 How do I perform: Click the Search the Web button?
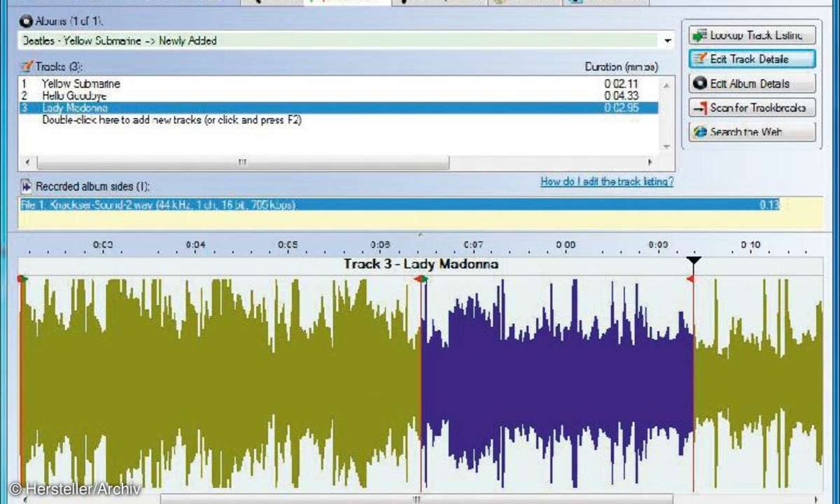coord(752,132)
